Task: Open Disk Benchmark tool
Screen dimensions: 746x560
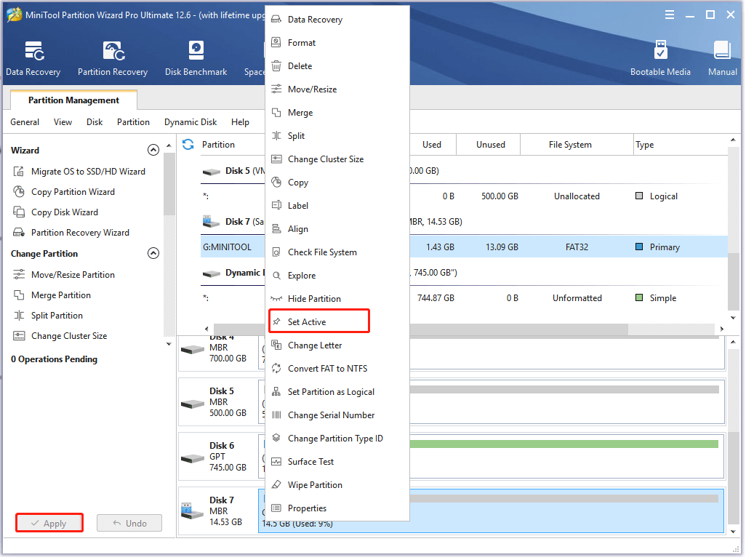Action: coord(196,58)
